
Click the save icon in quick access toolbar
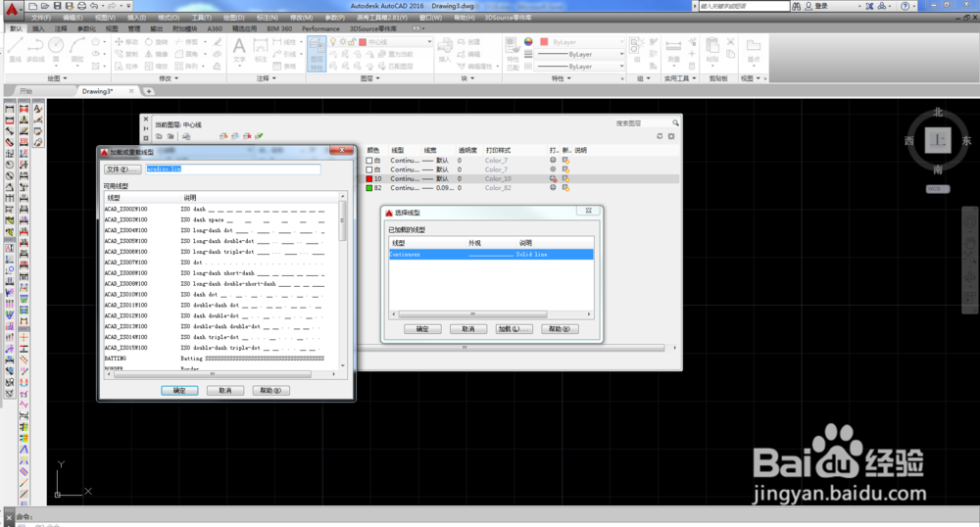click(57, 6)
